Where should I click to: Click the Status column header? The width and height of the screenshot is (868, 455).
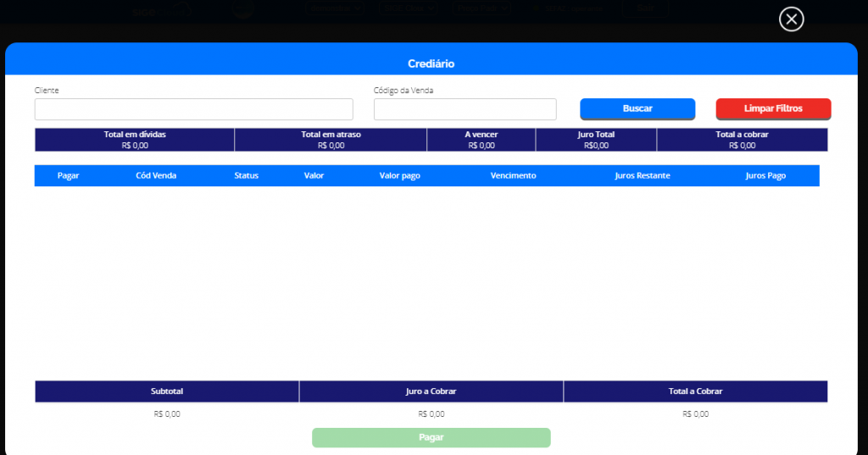(247, 175)
